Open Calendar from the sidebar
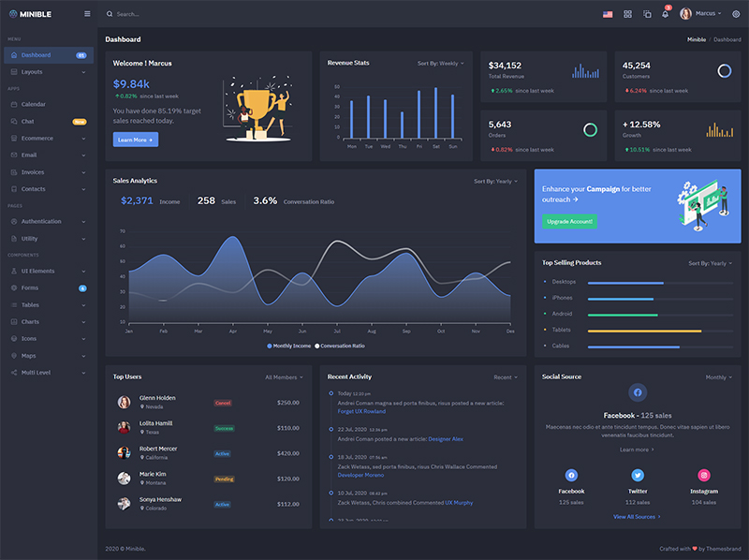The height and width of the screenshot is (560, 749). 34,104
